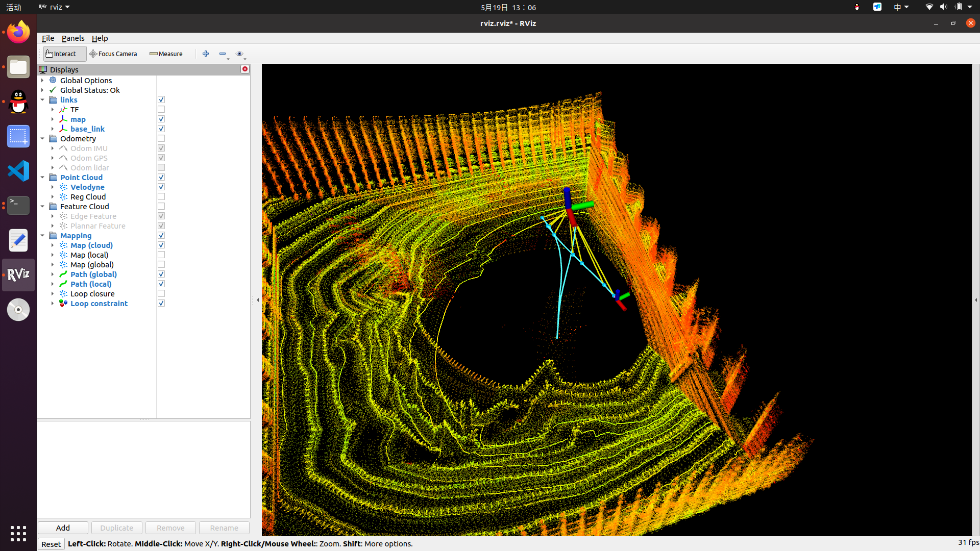Screen dimensions: 980x551
Task: Select the Measure tool
Action: tap(166, 54)
